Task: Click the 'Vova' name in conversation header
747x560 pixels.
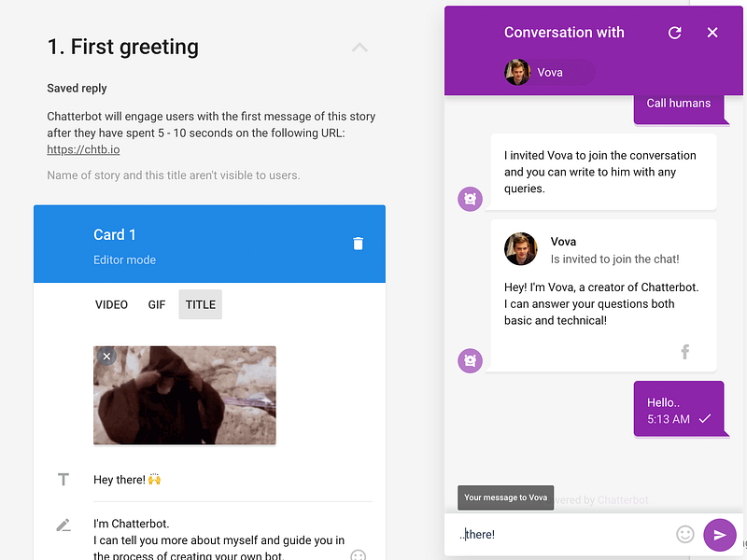Action: coord(550,73)
